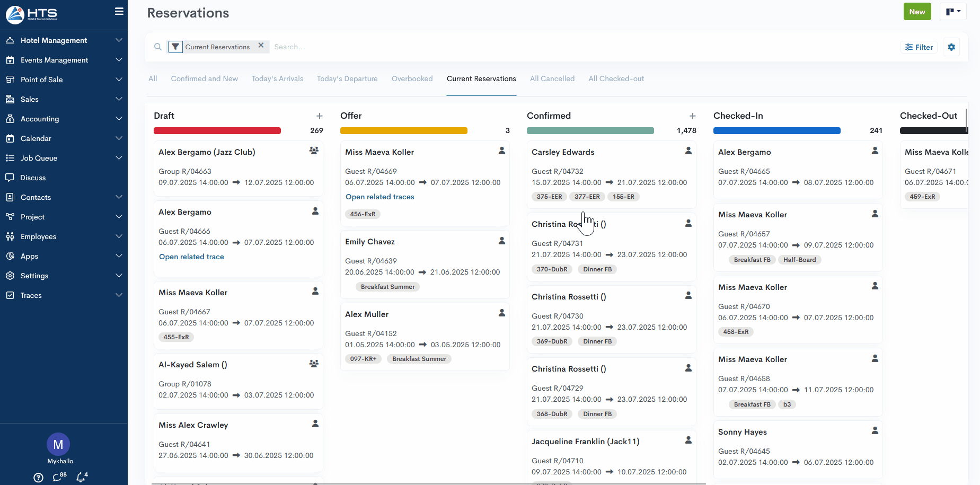The width and height of the screenshot is (980, 485).
Task: Select the All Cancelled tab
Action: tap(552, 78)
